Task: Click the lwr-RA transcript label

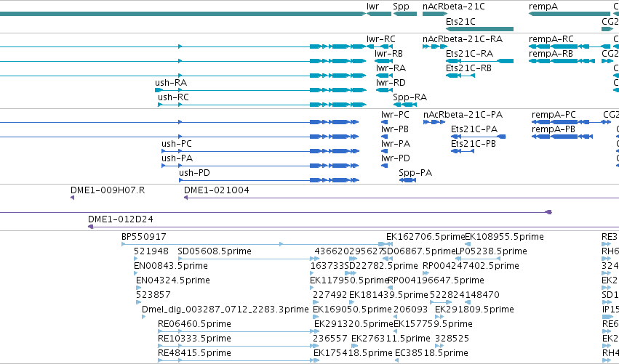Action: coord(391,68)
